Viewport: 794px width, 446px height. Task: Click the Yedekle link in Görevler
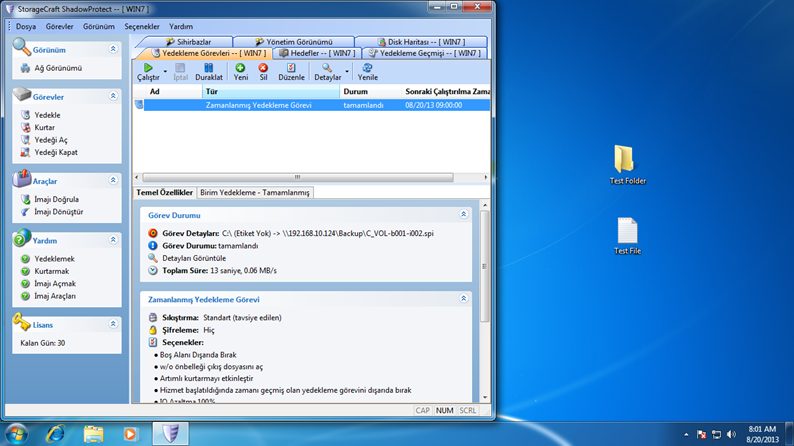(x=47, y=115)
